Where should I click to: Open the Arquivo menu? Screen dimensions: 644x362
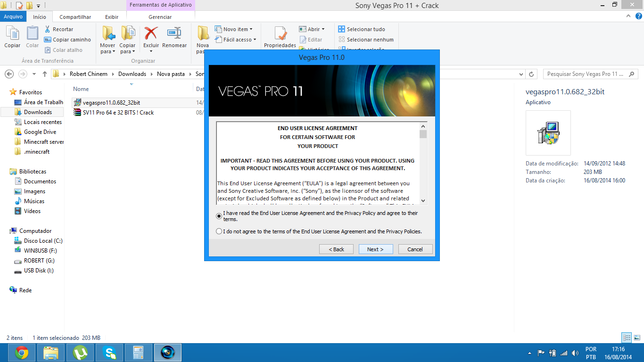click(x=13, y=16)
